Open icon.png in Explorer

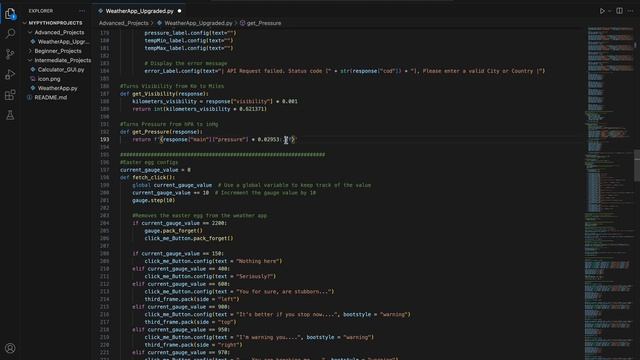[49, 79]
